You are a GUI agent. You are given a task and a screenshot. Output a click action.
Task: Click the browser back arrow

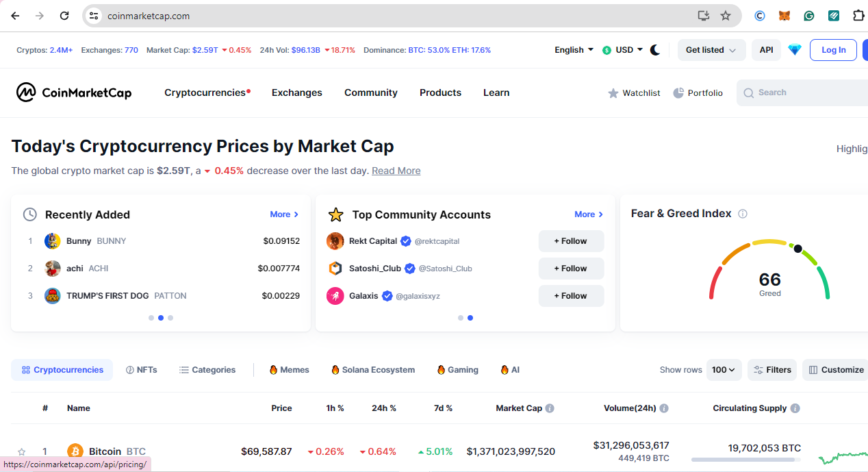tap(15, 16)
